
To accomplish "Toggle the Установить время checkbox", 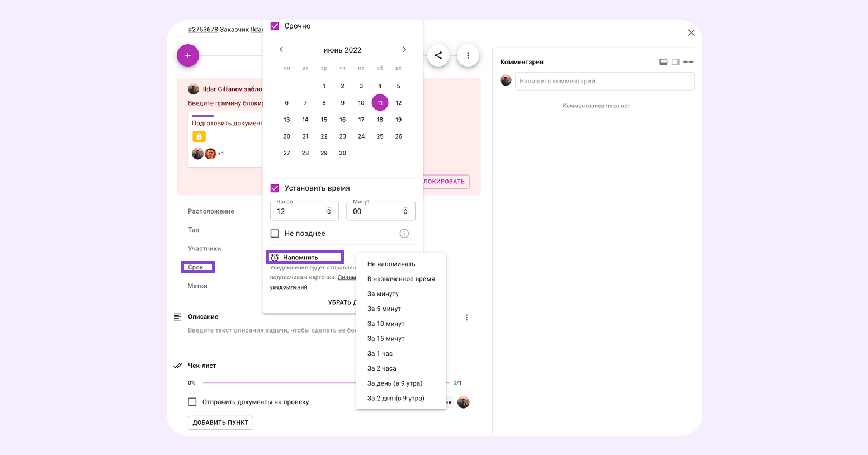I will pyautogui.click(x=275, y=188).
